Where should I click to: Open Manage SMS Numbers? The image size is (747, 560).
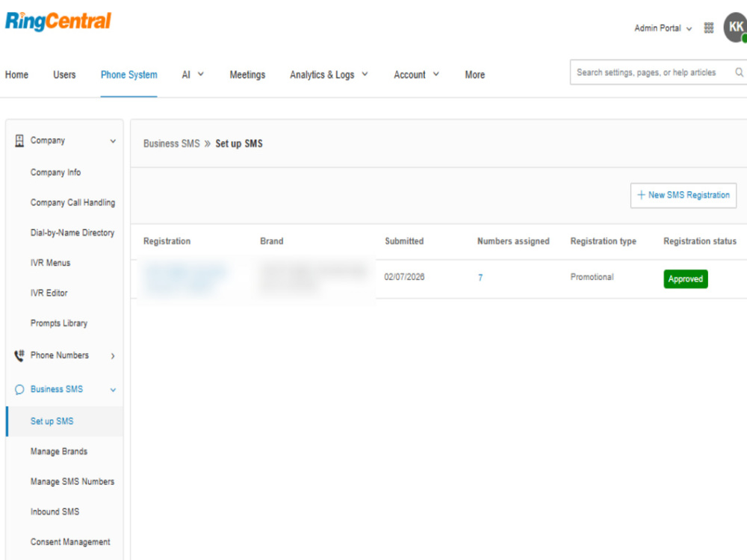72,482
